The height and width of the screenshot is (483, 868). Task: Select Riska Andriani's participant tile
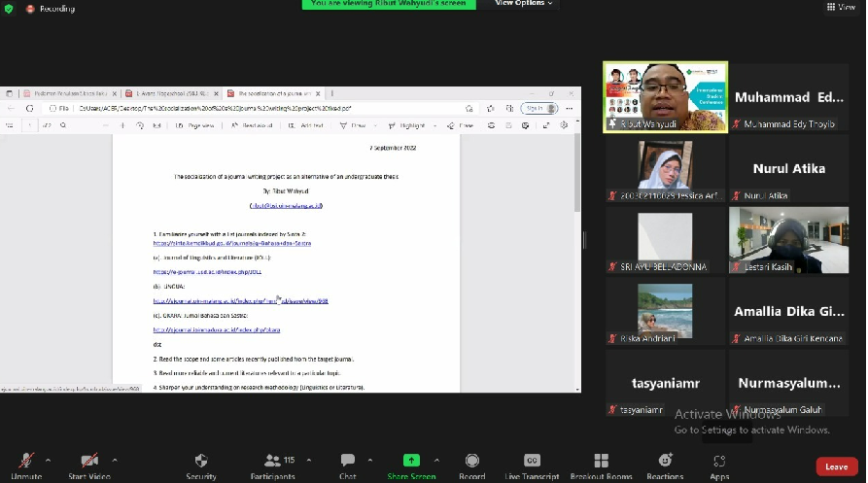[x=665, y=312]
